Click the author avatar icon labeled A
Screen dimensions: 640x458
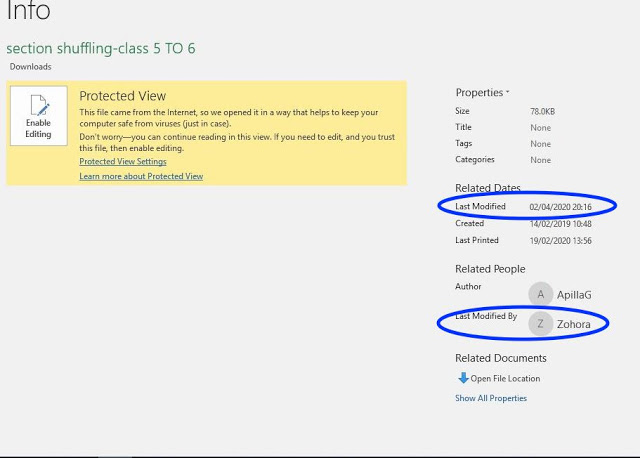pyautogui.click(x=540, y=294)
